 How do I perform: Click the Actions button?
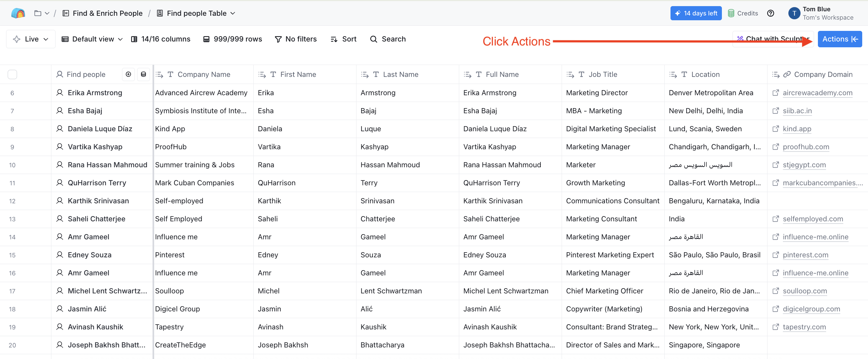[x=839, y=39]
